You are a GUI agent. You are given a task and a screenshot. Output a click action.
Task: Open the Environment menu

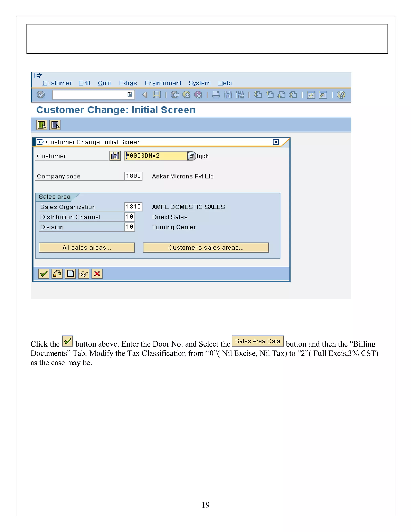click(163, 83)
